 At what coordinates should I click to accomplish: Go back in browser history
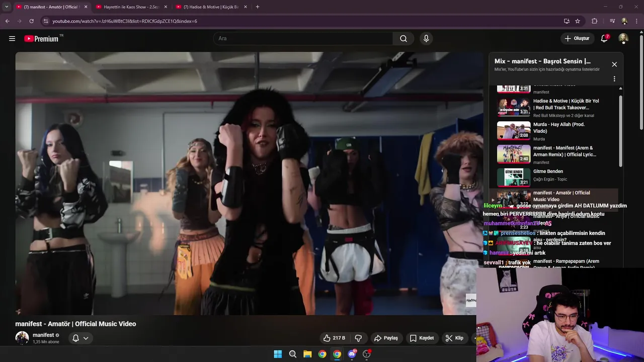(8, 21)
